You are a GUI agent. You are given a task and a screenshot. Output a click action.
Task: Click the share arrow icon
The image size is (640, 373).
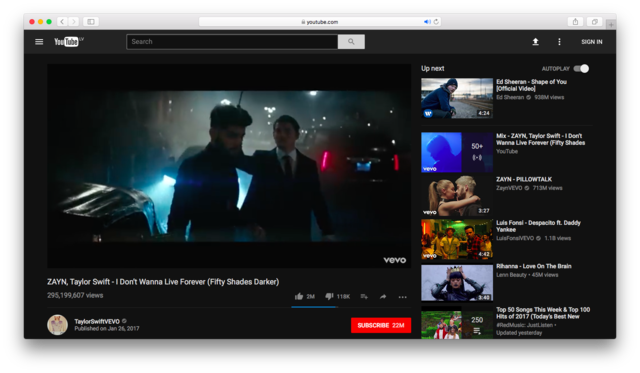click(383, 297)
